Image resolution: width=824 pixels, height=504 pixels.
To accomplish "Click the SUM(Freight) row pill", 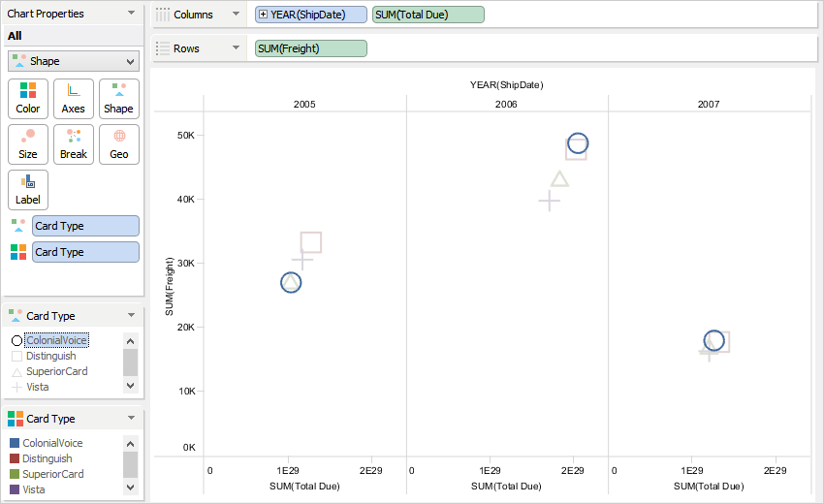I will (x=311, y=48).
